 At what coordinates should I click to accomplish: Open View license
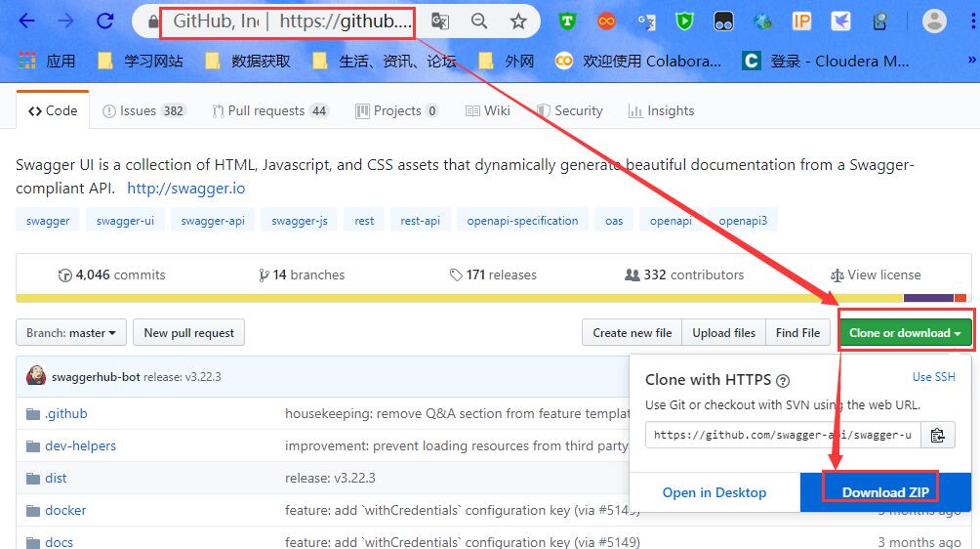pos(876,275)
